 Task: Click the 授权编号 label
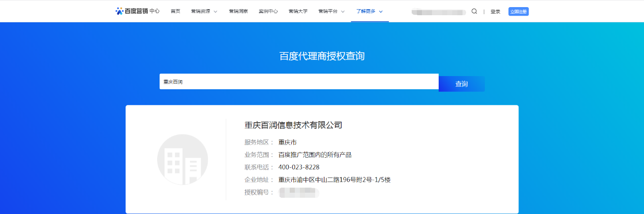click(x=259, y=193)
